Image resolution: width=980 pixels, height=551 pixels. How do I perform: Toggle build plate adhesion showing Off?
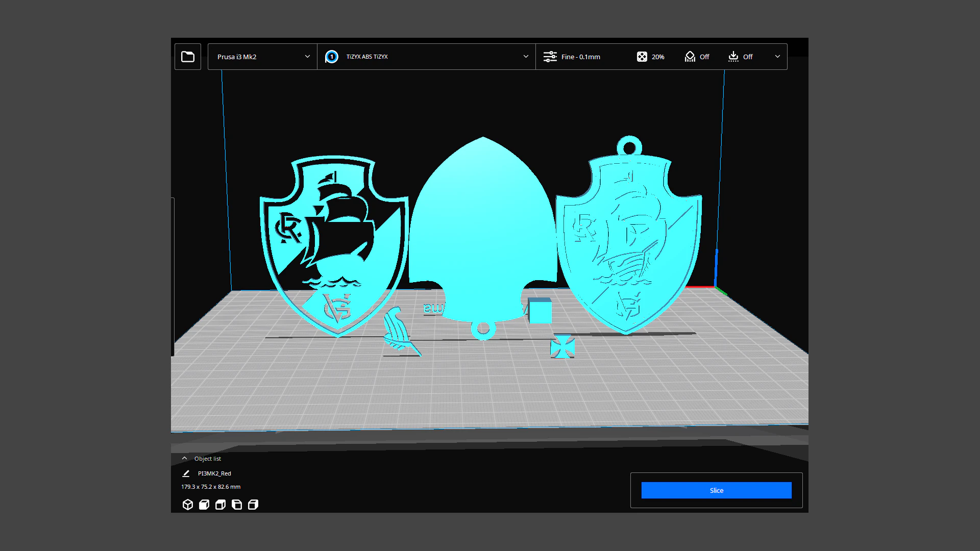click(741, 57)
